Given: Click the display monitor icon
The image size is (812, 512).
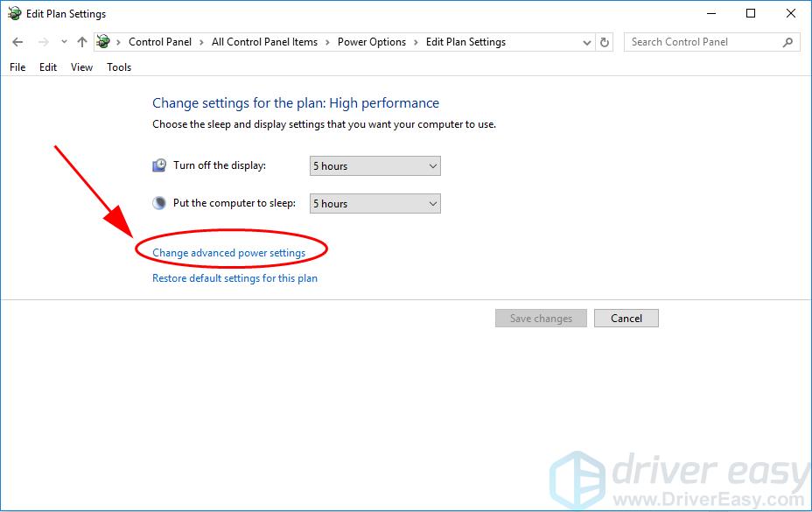Looking at the screenshot, I should click(x=159, y=165).
